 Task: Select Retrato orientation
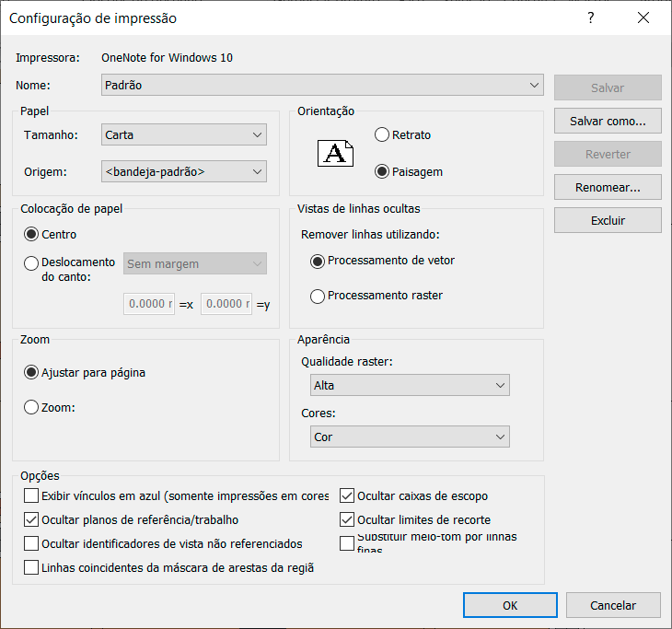point(381,134)
